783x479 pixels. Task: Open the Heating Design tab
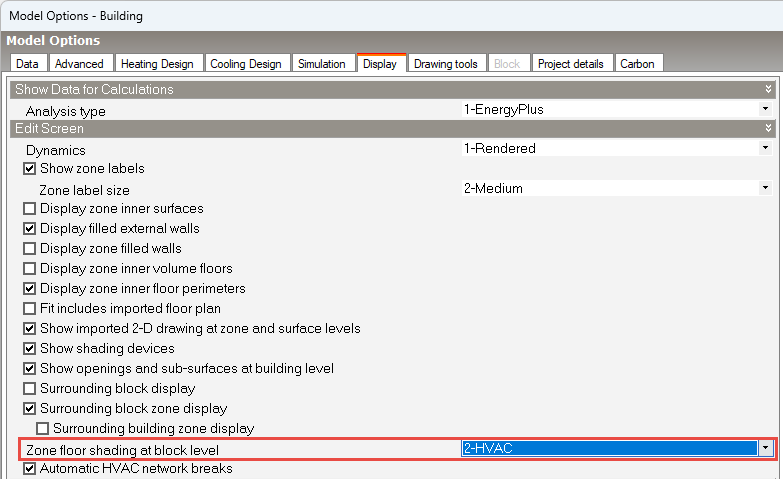tap(157, 64)
